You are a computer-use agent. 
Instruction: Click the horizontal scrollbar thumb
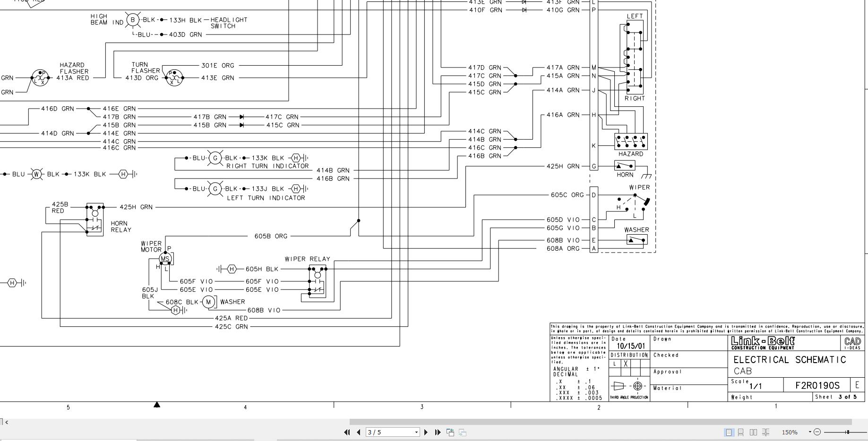pyautogui.click(x=601, y=422)
